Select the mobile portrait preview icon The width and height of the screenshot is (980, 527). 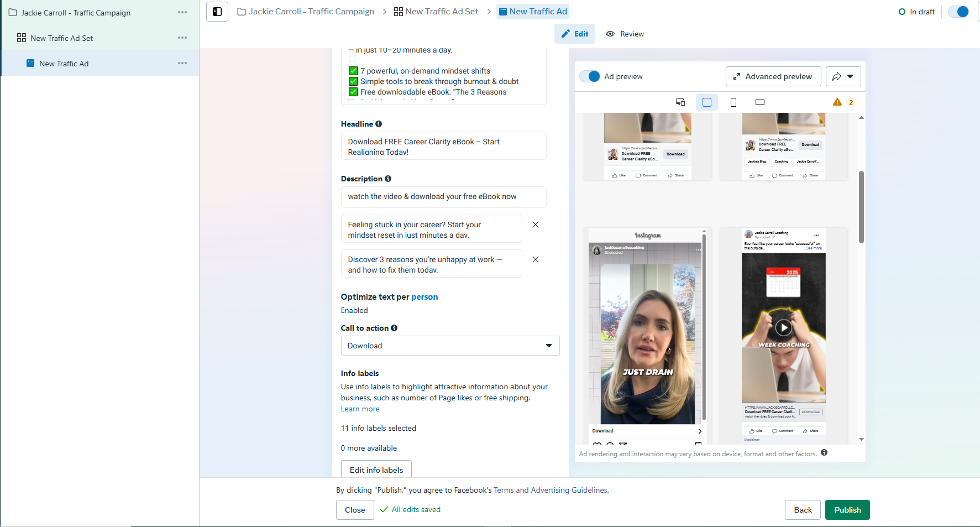coord(733,102)
